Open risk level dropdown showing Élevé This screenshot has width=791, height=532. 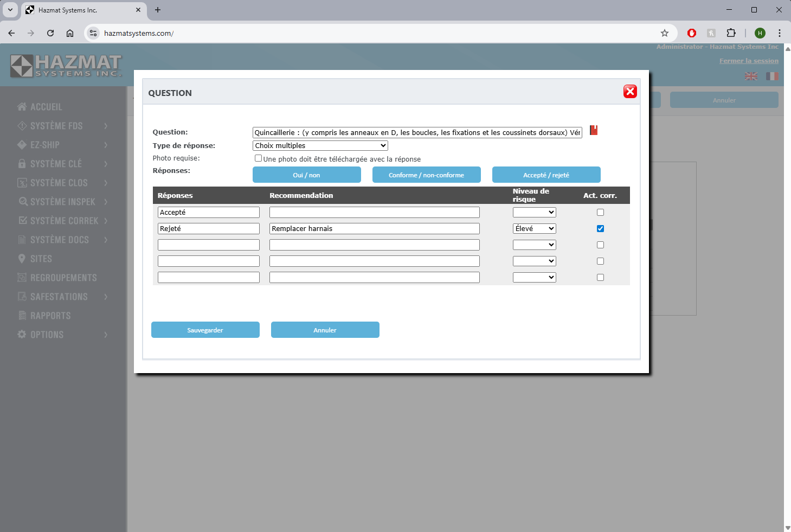pyautogui.click(x=534, y=229)
